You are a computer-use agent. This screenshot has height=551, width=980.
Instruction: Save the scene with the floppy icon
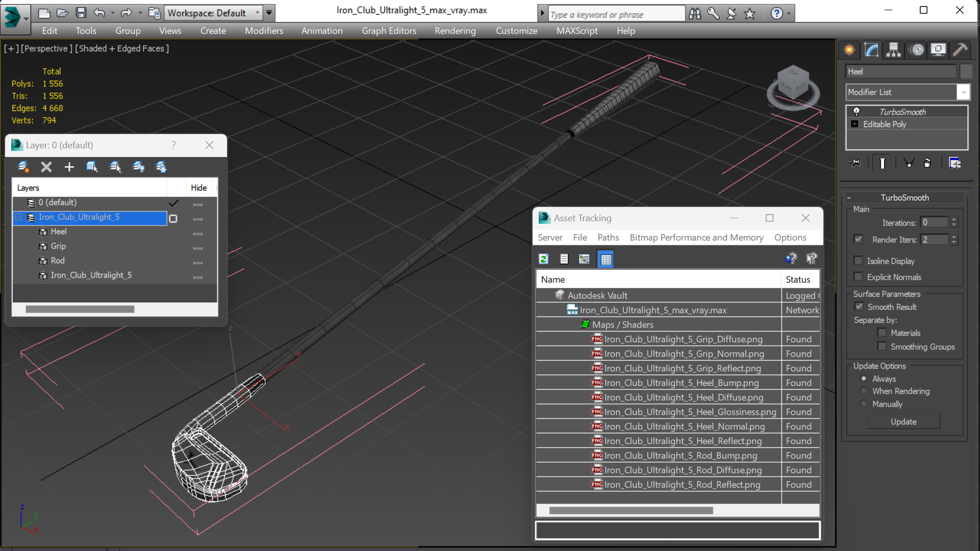(81, 13)
